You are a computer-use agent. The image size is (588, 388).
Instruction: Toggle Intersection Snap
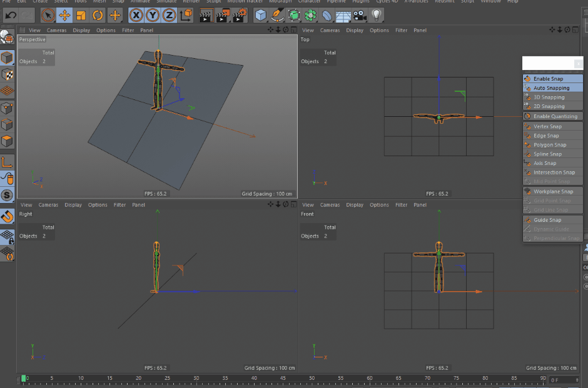553,172
